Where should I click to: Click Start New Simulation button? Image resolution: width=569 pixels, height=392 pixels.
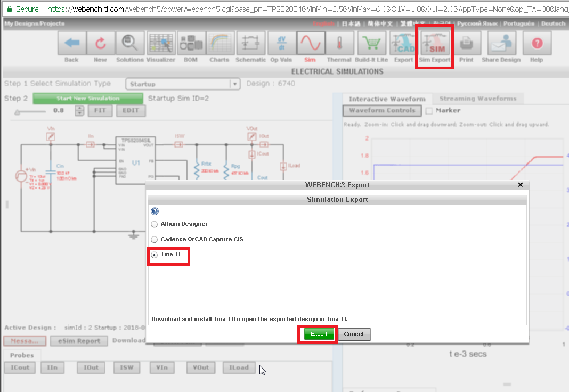pyautogui.click(x=88, y=99)
